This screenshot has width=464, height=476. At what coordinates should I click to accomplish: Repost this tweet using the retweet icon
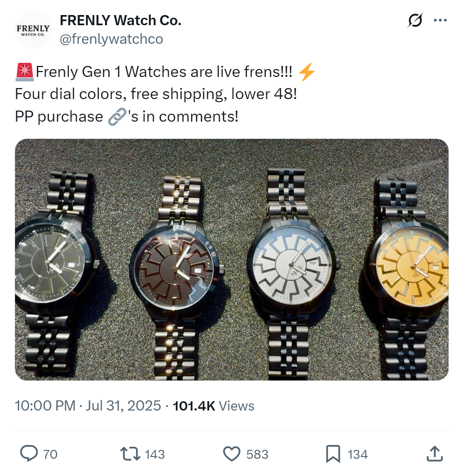pyautogui.click(x=130, y=454)
